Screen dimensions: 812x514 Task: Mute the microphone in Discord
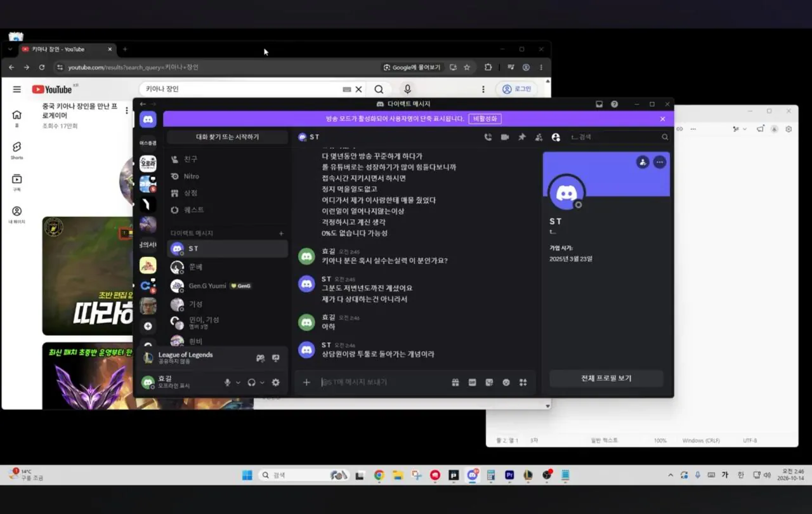(x=227, y=382)
